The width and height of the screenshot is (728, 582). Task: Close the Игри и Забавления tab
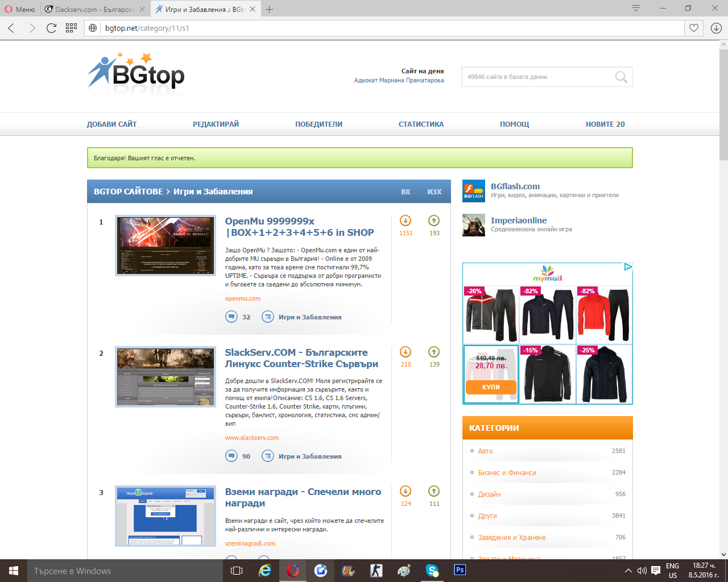253,9
